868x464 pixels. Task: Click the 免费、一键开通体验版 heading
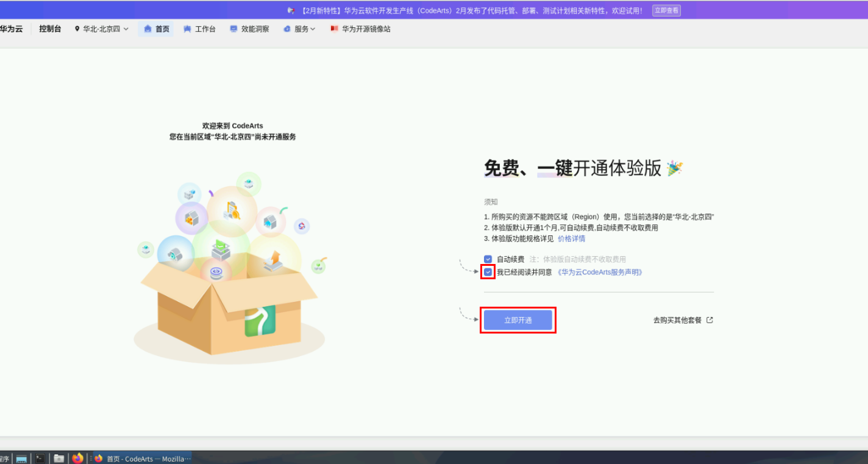tap(572, 168)
